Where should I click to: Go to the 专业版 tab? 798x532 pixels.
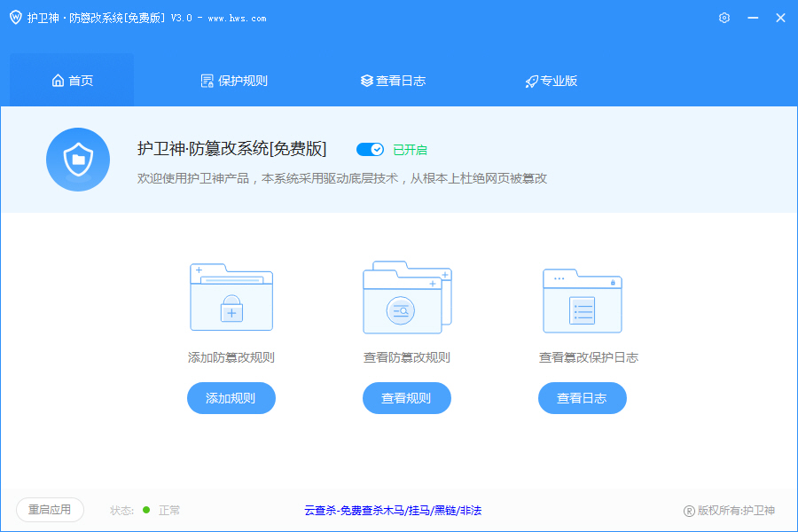coord(552,81)
